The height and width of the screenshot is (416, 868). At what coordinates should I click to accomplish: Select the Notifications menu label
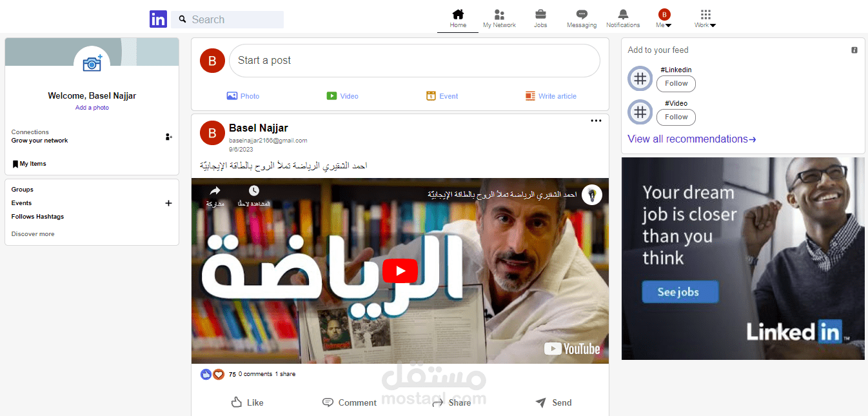coord(623,25)
